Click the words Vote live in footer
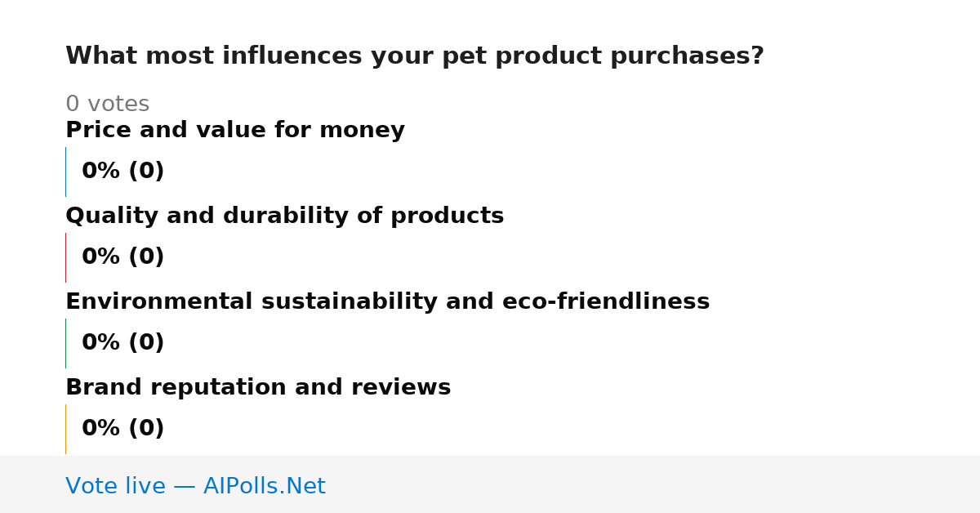The image size is (980, 513). 115,486
